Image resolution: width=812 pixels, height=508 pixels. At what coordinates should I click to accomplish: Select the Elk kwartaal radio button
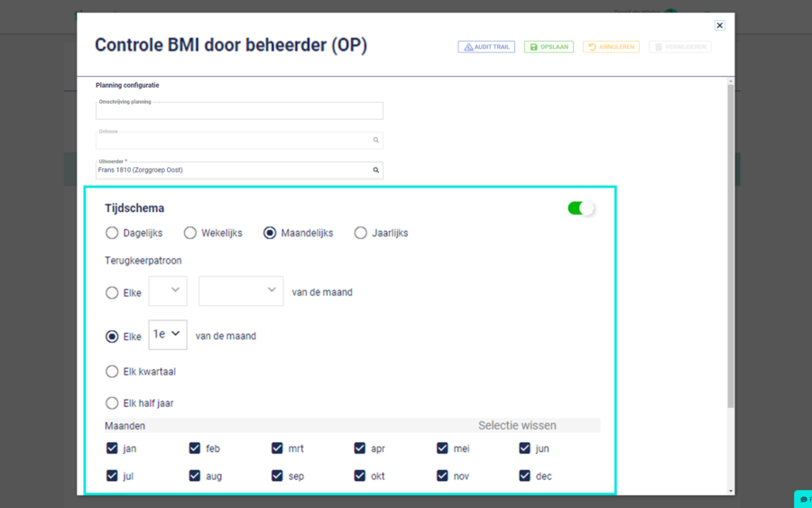112,372
